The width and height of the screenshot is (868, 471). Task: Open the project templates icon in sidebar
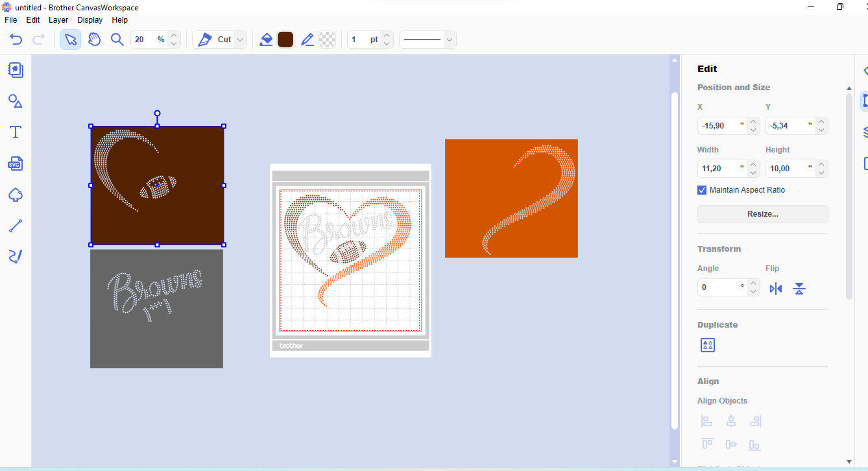[x=16, y=70]
